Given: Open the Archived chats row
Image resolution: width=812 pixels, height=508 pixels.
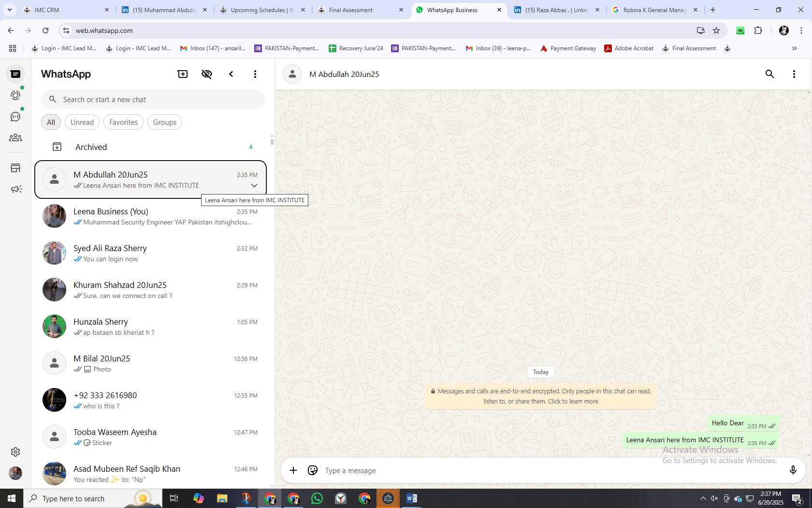Looking at the screenshot, I should [150, 147].
